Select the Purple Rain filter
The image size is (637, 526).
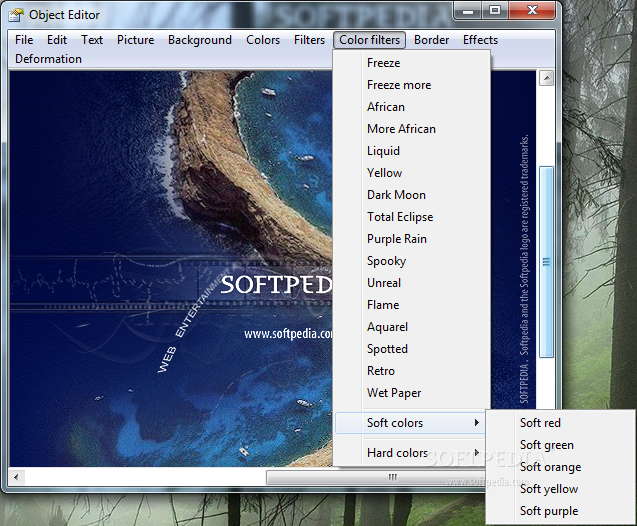coord(412,238)
